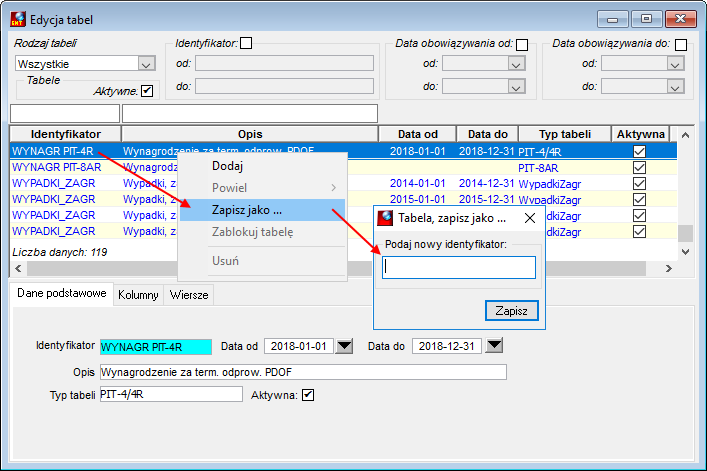Select the Dane podstawowe tab
The height and width of the screenshot is (471, 707).
tap(62, 293)
